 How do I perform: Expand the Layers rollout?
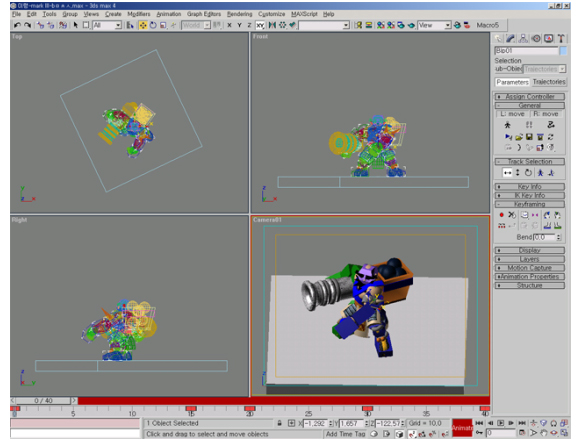[x=530, y=259]
